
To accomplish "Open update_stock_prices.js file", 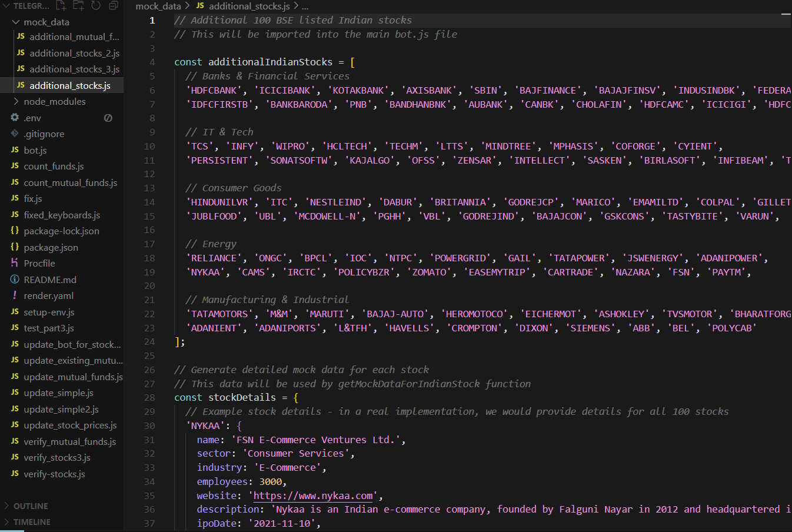I will click(70, 425).
